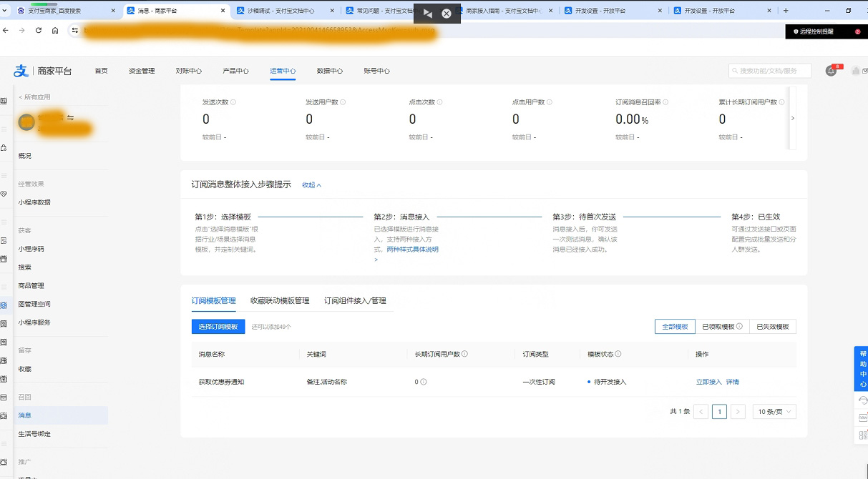Collapse the steps guide via 收起

(x=311, y=185)
